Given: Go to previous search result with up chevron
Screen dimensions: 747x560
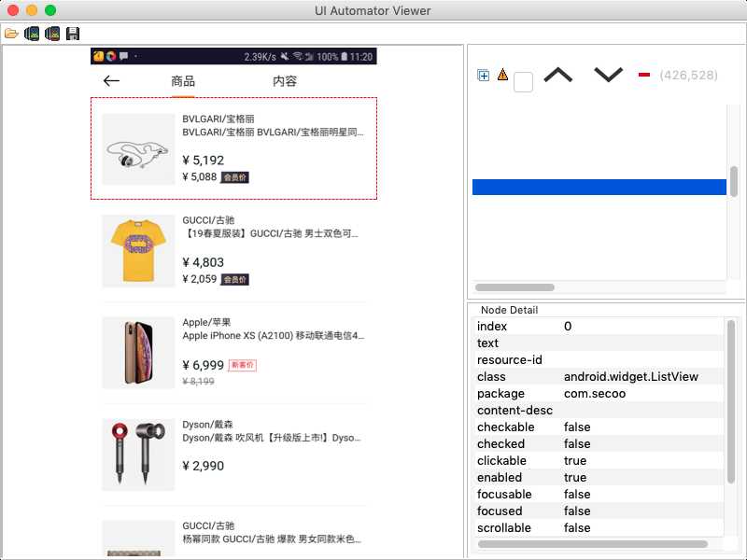Looking at the screenshot, I should coord(557,75).
